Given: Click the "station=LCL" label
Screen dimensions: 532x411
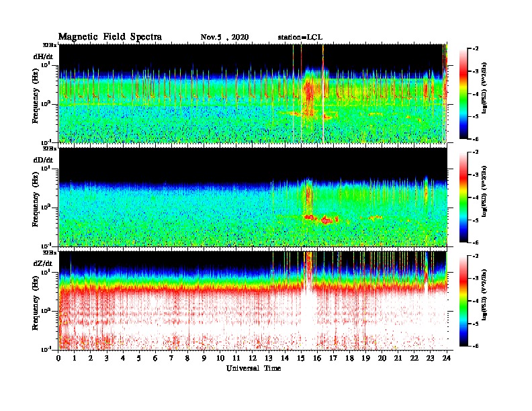Looking at the screenshot, I should 300,37.
